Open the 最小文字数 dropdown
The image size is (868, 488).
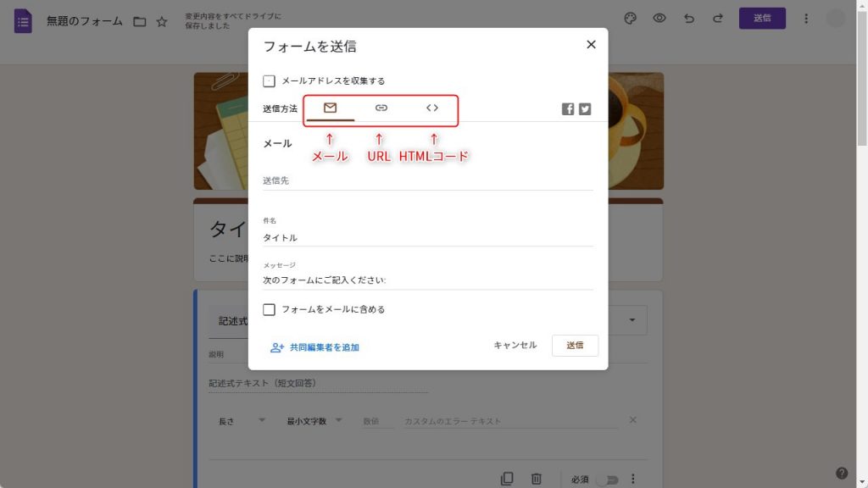click(314, 421)
